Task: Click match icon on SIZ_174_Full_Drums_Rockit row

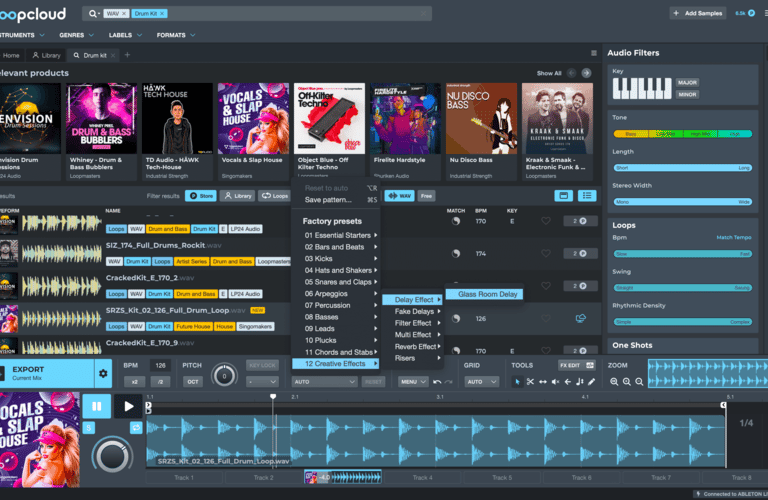Action: pyautogui.click(x=456, y=253)
